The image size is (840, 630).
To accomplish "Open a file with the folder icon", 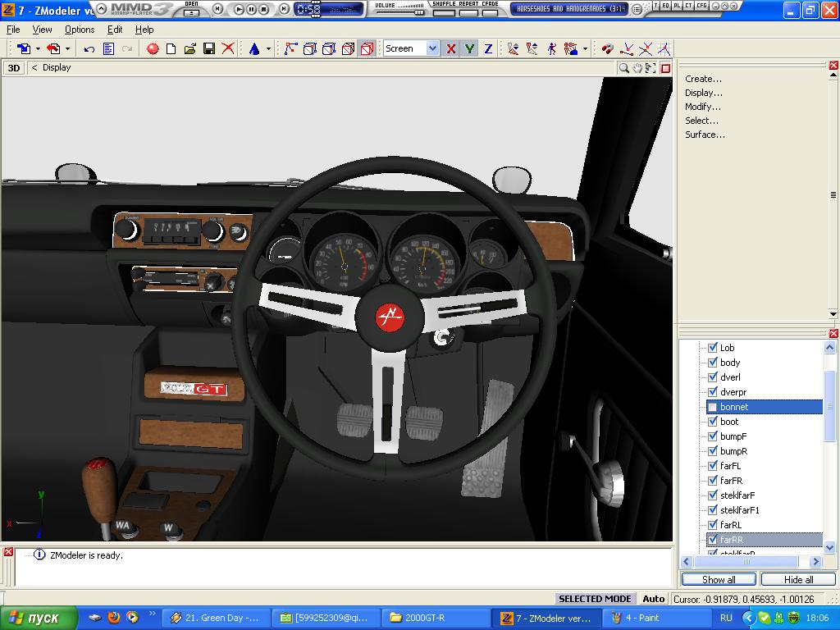I will click(190, 49).
